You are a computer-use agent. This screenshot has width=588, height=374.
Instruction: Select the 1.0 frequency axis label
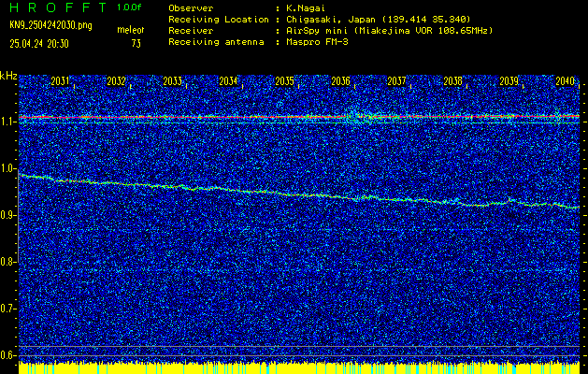(7, 168)
